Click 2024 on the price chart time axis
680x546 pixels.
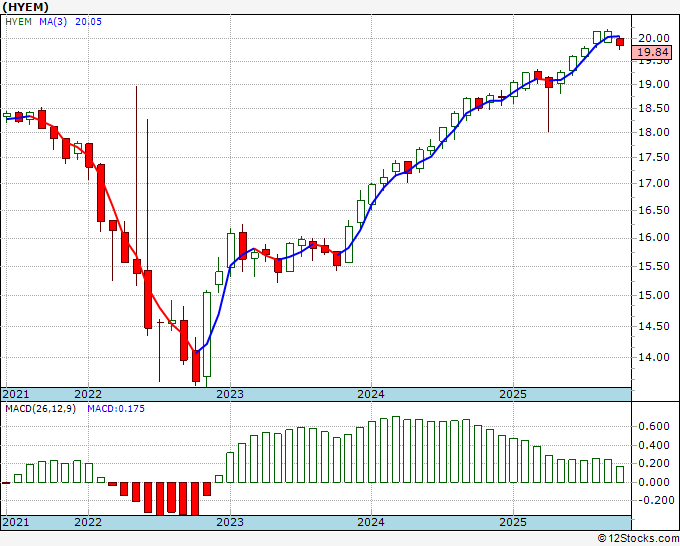(x=371, y=394)
